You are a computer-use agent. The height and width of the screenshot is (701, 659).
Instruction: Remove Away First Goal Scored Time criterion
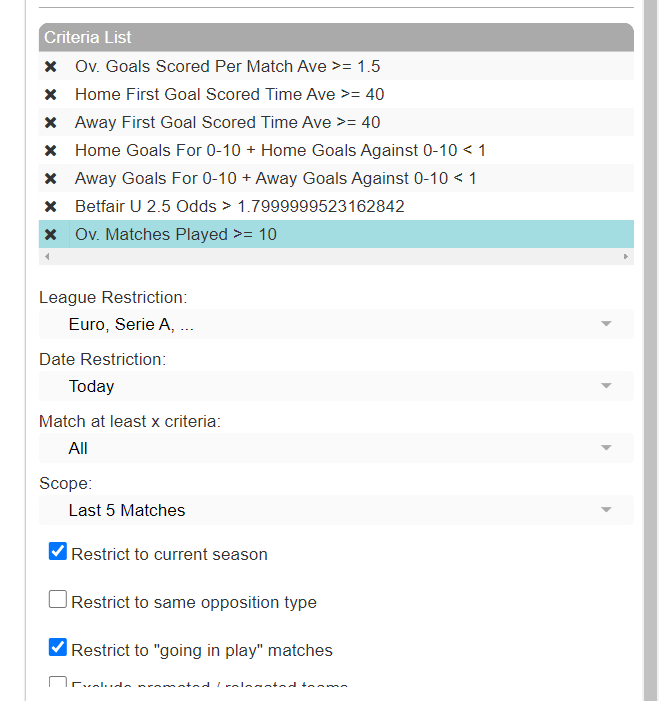[x=51, y=123]
